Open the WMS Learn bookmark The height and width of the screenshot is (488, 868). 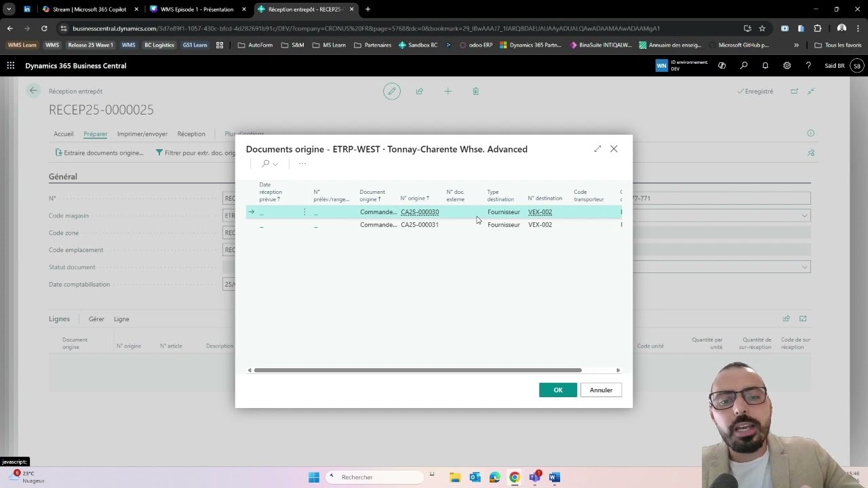coord(22,45)
